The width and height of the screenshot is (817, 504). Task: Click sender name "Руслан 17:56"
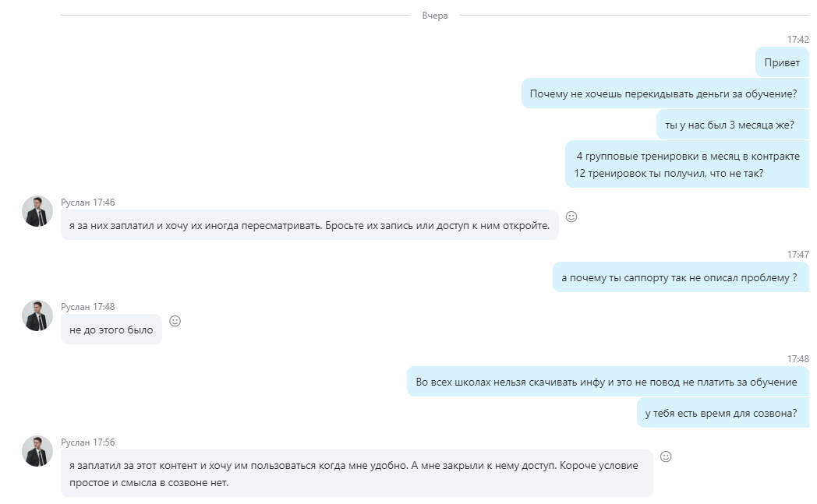coord(87,442)
